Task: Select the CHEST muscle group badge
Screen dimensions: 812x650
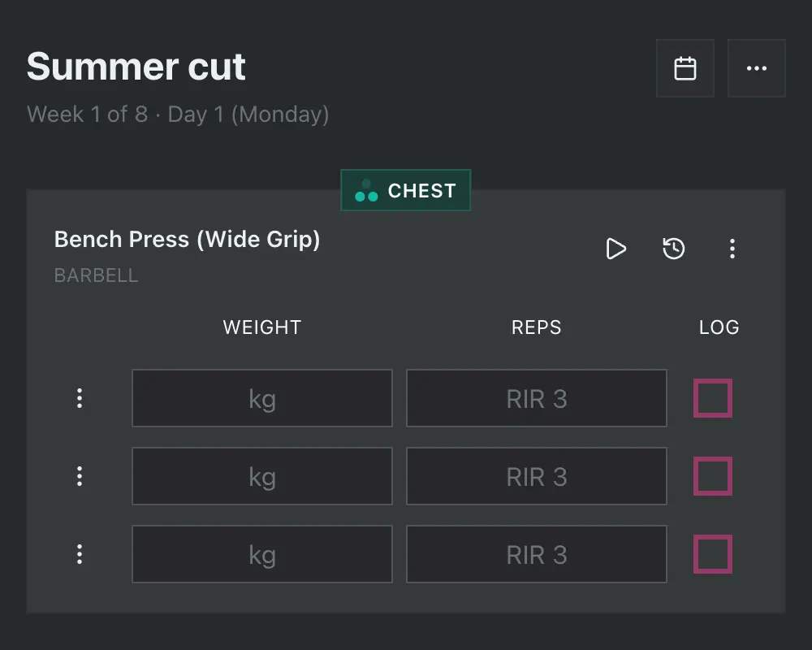Action: tap(405, 190)
